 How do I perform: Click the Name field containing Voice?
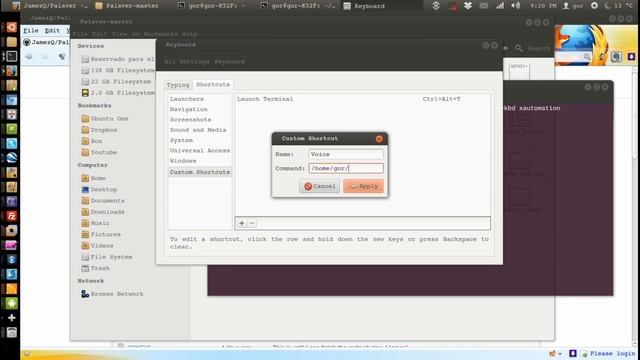pyautogui.click(x=346, y=154)
